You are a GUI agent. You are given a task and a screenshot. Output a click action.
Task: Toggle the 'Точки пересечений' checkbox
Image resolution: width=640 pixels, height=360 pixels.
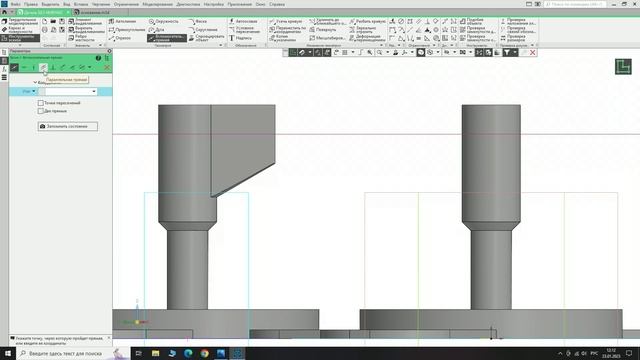click(41, 103)
